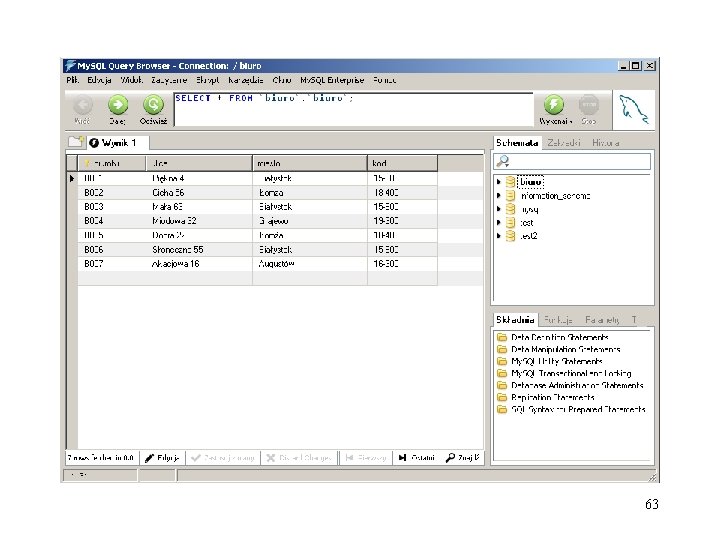Viewport: 720px width, 540px height.
Task: Run the query with the Wykonaj lightning icon
Action: pyautogui.click(x=554, y=105)
